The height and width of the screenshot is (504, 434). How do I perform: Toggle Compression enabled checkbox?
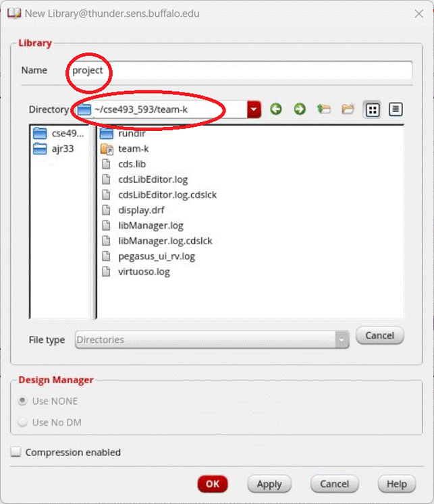16,452
